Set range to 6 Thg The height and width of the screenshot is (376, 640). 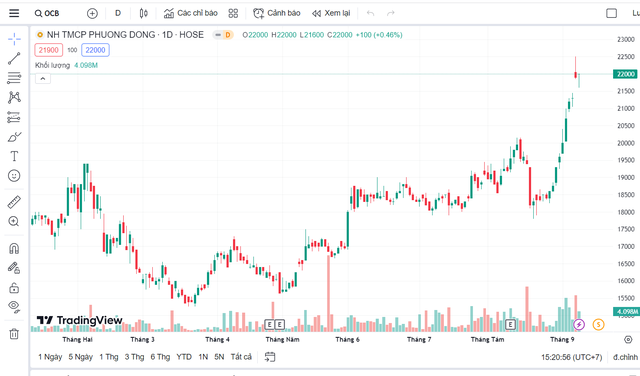(160, 357)
